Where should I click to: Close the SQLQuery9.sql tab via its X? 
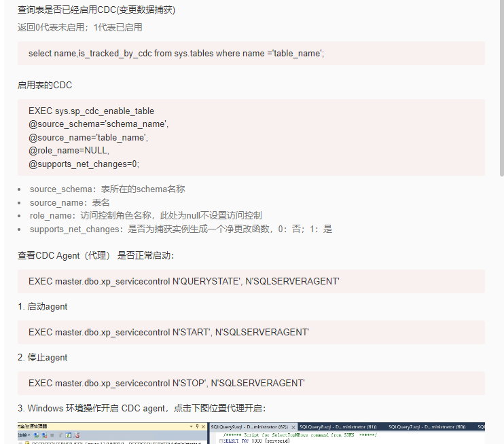[293, 427]
